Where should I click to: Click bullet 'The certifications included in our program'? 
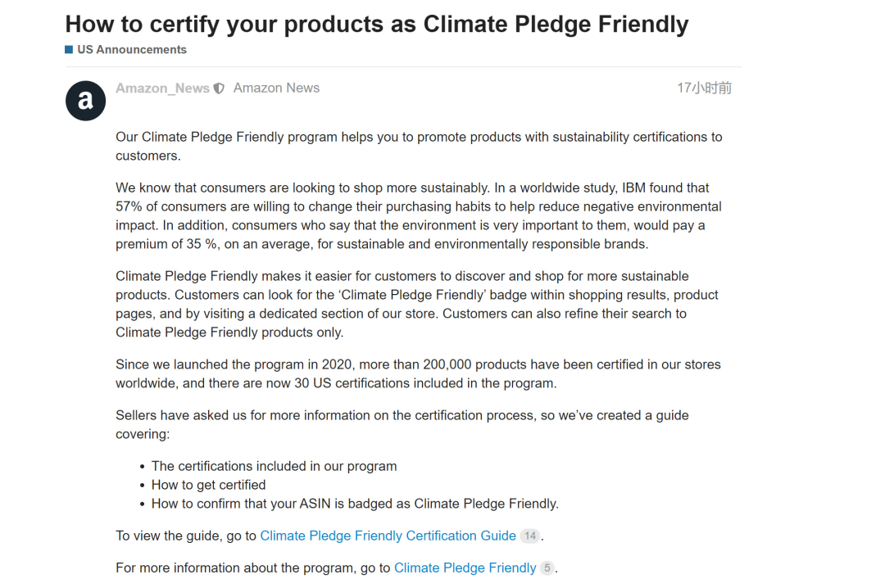tap(274, 466)
